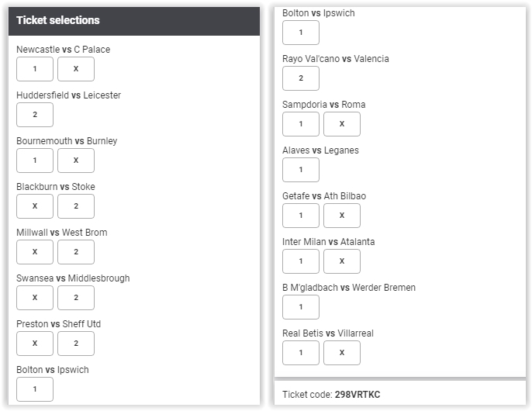Viewport: 532px width, 411px height.
Task: Choose X under Sampdoria vs Roma
Action: (x=342, y=124)
